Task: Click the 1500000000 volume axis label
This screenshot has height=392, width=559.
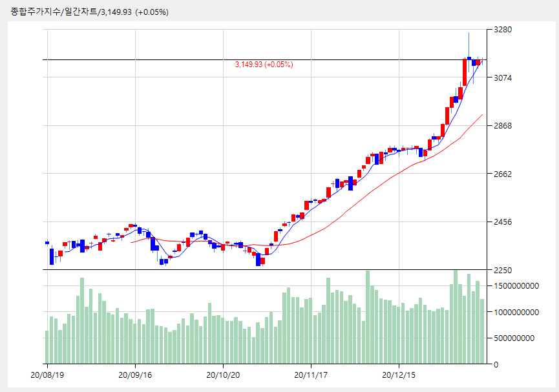Action: (x=516, y=286)
